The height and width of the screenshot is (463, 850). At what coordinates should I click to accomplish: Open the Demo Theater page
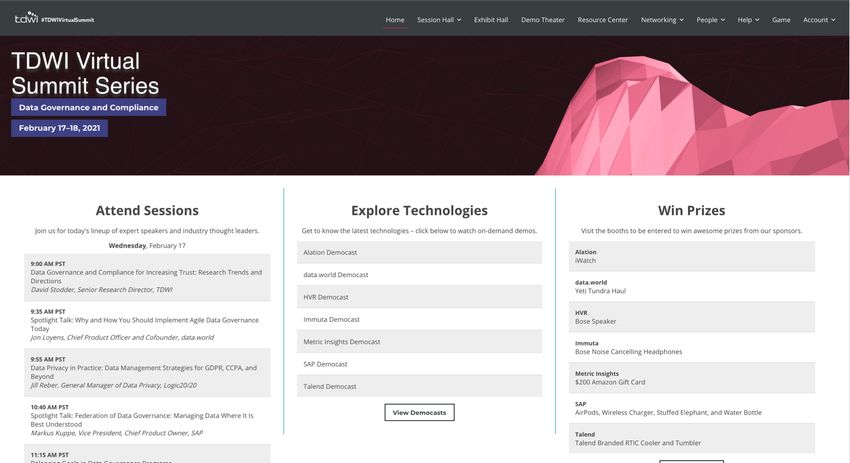tap(543, 20)
